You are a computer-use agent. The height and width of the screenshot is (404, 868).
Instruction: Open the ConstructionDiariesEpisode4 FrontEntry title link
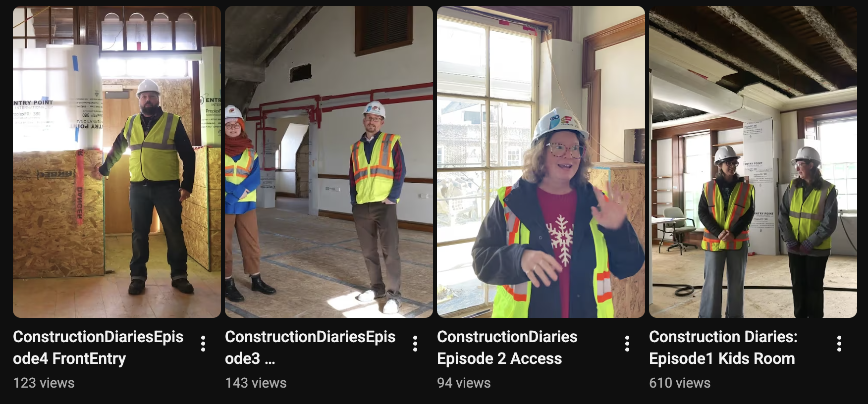click(x=98, y=348)
